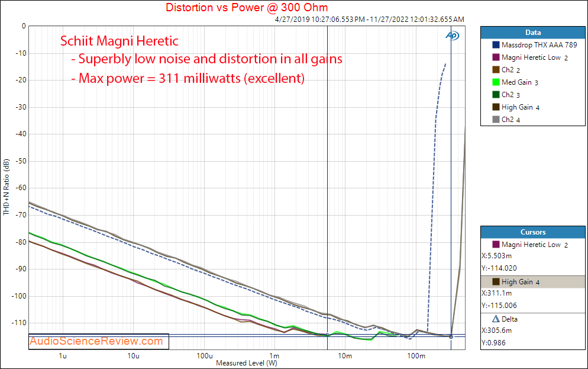
Task: Click the '100m' x-axis tick label
Action: (416, 356)
